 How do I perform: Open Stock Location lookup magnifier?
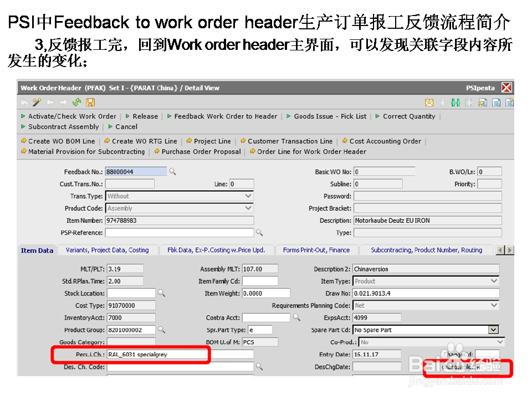[x=161, y=293]
